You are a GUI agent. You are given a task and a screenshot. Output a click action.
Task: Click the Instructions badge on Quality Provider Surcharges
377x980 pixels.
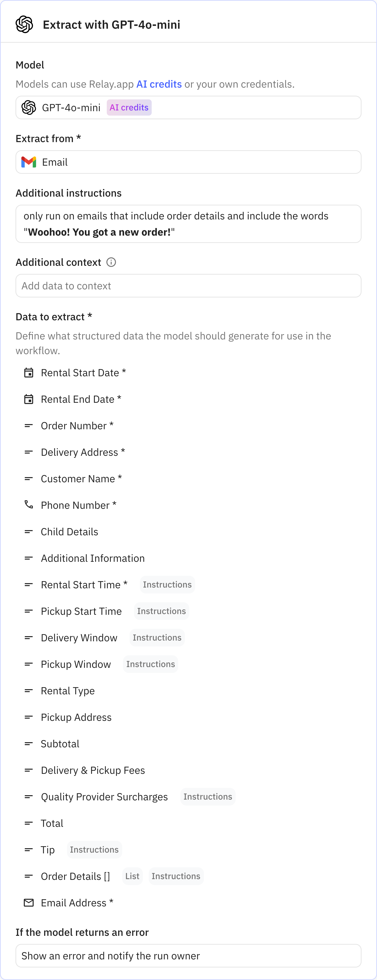208,797
